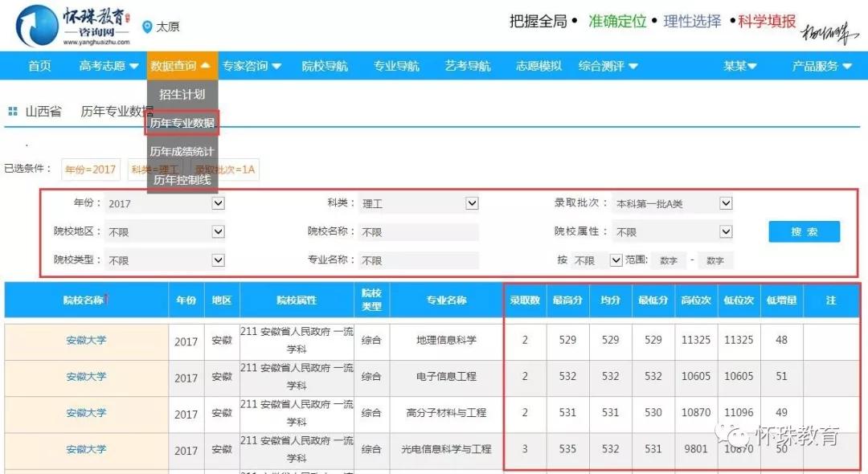Click the Huaizhu Education site logo
Image resolution: width=868 pixels, height=474 pixels.
click(72, 26)
